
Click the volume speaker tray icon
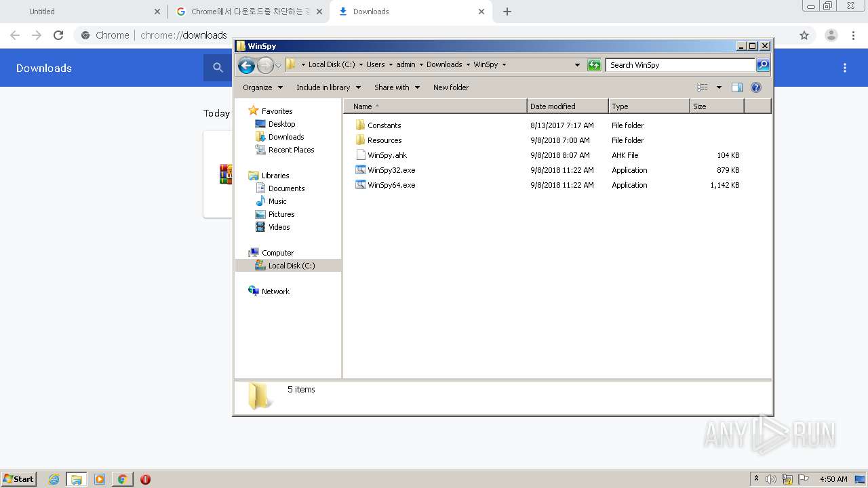[771, 479]
